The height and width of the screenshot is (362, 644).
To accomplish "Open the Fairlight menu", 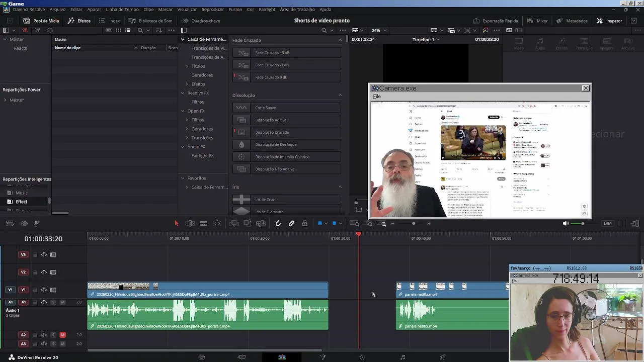I will (267, 10).
